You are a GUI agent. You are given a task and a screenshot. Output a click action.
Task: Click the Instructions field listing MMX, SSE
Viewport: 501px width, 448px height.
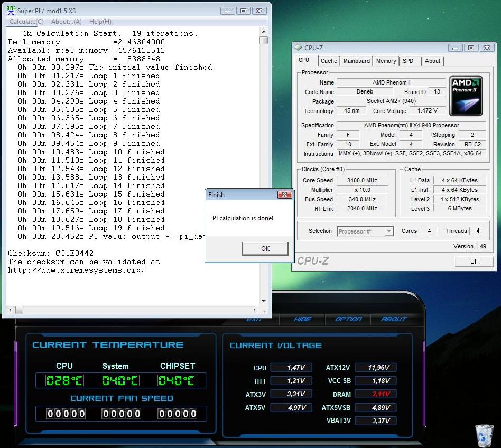pos(412,153)
